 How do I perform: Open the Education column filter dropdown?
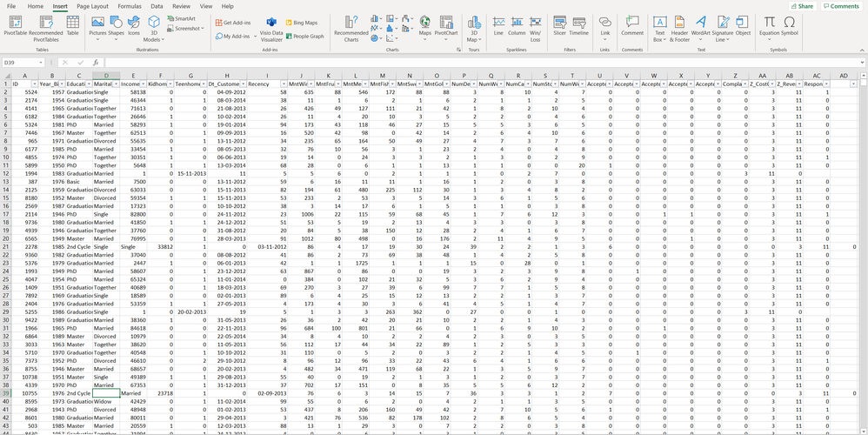click(88, 84)
